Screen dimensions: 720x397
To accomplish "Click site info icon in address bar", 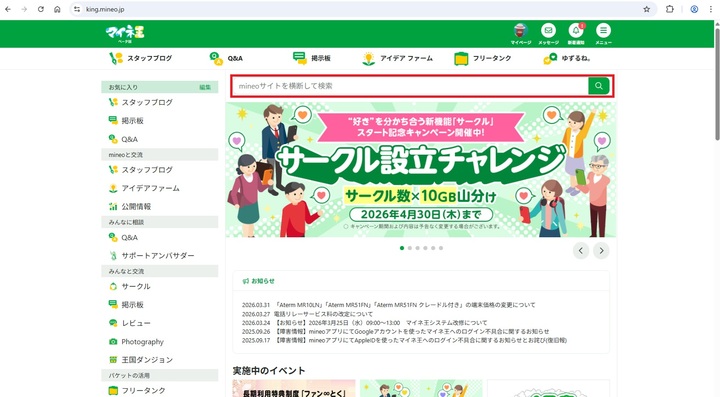I will pyautogui.click(x=77, y=9).
